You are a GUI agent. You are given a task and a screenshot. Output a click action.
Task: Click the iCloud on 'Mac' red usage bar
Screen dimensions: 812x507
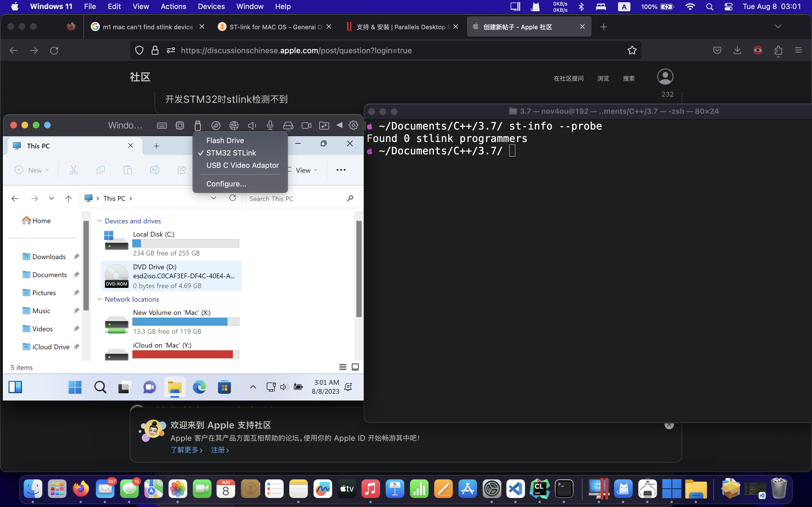coord(183,354)
